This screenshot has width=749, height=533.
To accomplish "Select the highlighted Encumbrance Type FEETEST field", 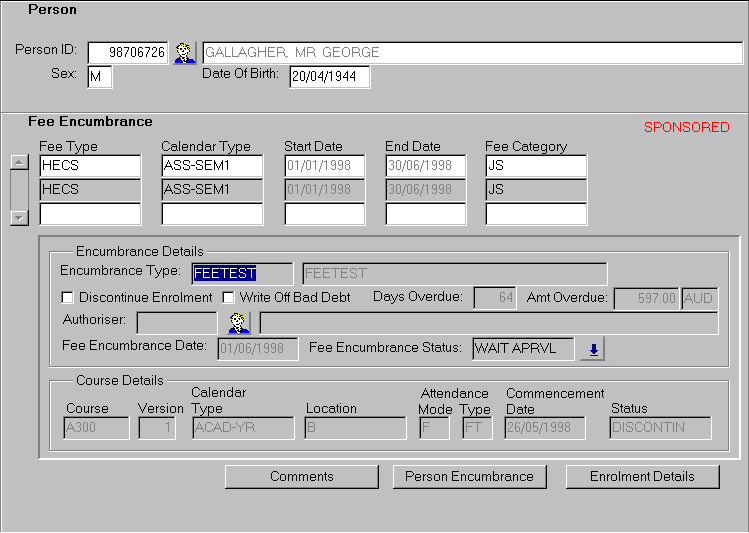I will (x=242, y=273).
